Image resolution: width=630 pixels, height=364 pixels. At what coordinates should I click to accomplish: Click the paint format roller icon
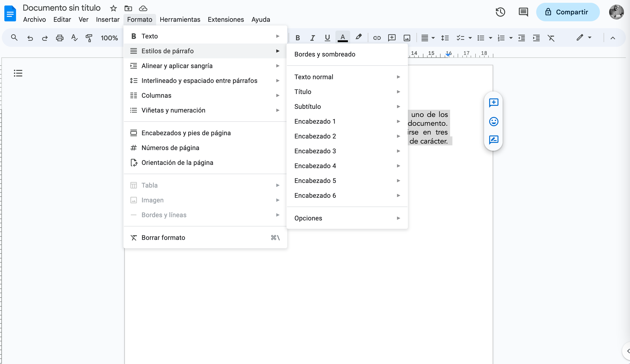pos(89,38)
